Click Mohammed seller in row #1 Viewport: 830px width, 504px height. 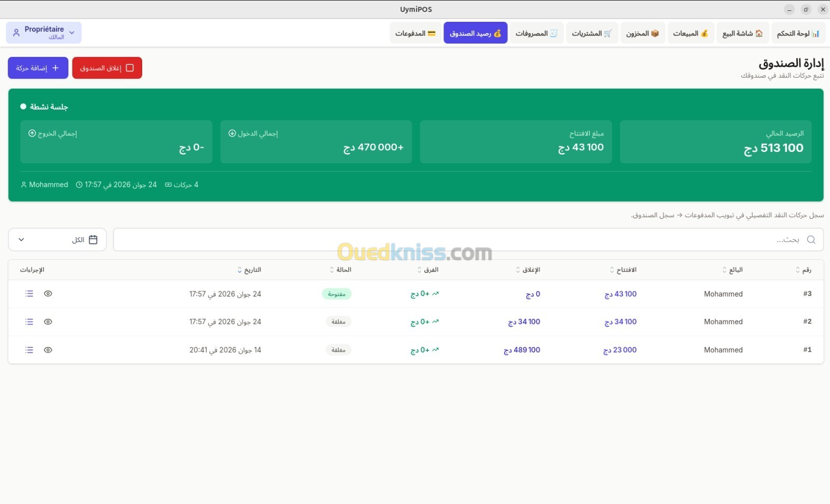pyautogui.click(x=723, y=350)
